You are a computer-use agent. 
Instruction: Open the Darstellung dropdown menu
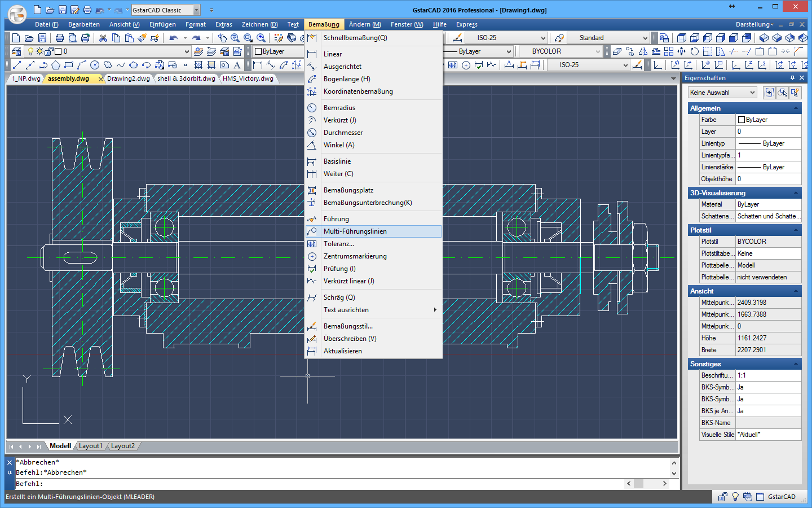(754, 24)
